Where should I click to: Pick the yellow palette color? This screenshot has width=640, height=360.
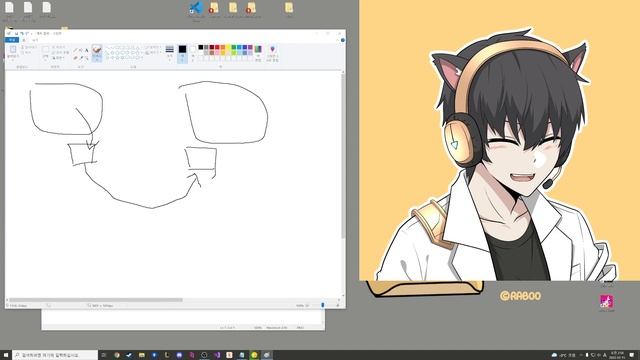228,47
